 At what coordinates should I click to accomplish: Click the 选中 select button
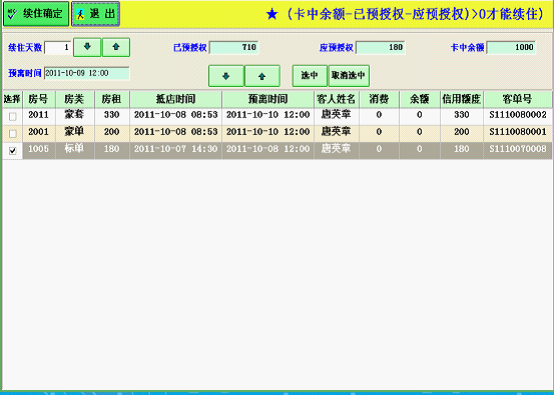[310, 76]
